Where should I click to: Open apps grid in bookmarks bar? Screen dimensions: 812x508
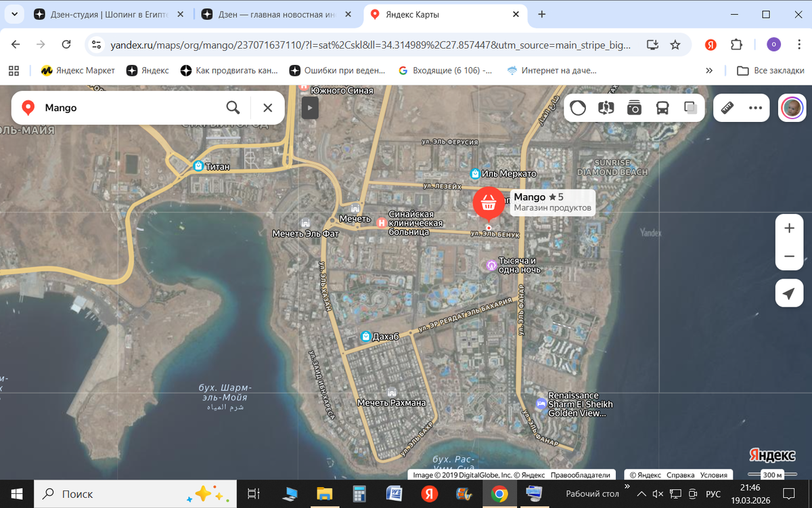click(13, 70)
